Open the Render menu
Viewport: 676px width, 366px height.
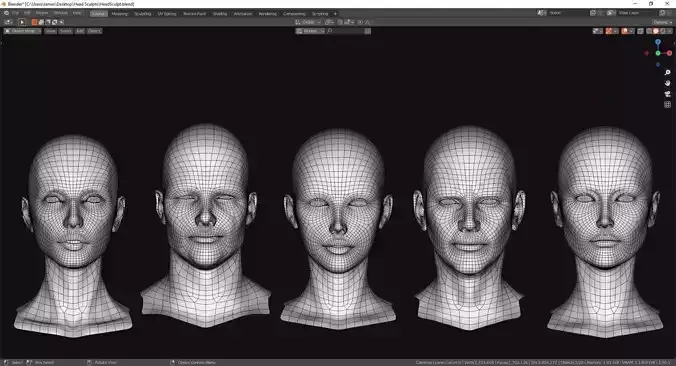click(42, 13)
